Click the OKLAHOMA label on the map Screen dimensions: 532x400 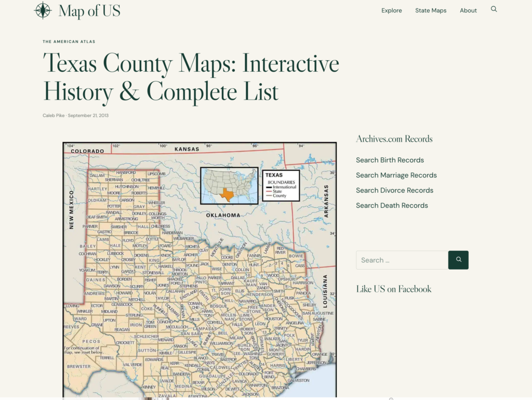(x=223, y=215)
